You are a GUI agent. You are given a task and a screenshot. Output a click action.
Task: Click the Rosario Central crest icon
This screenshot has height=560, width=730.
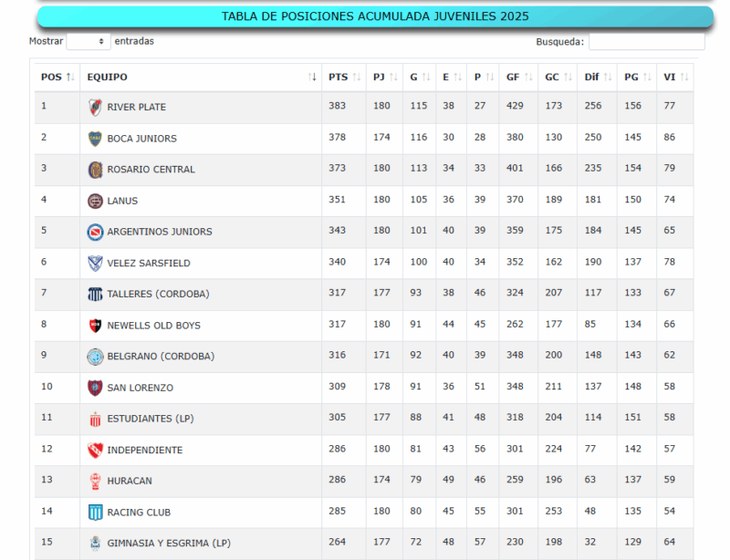95,170
